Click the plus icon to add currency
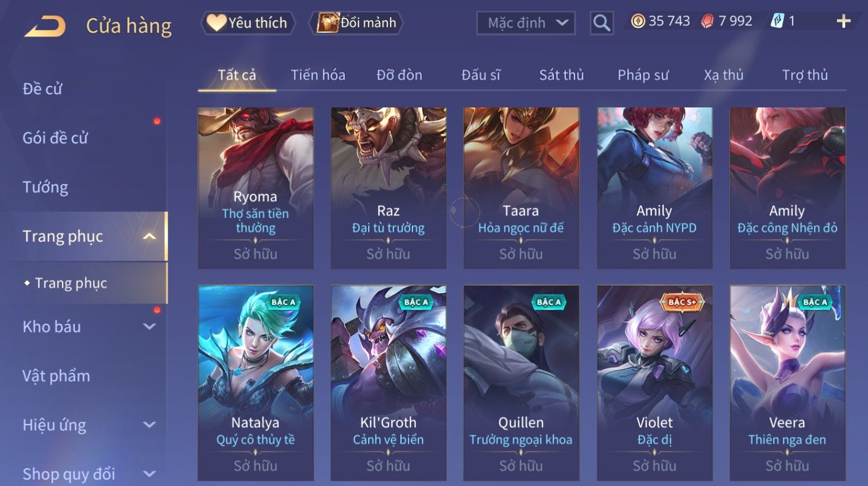868x486 pixels. coord(843,21)
